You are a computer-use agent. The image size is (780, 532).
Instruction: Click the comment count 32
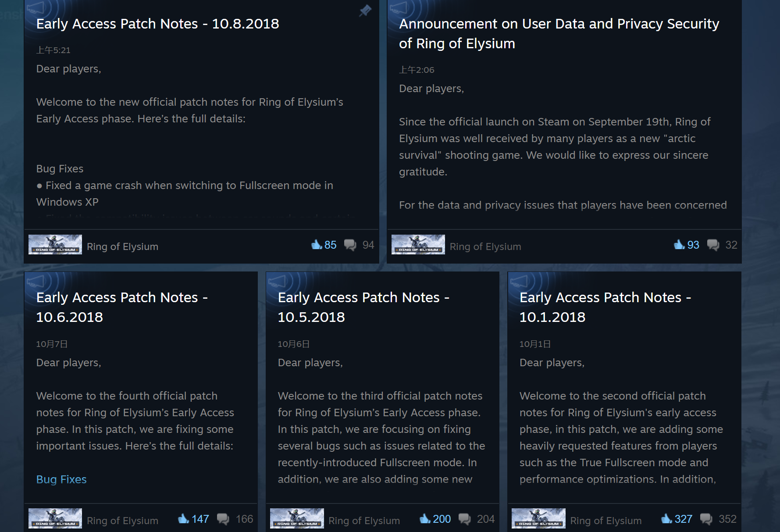[731, 245]
